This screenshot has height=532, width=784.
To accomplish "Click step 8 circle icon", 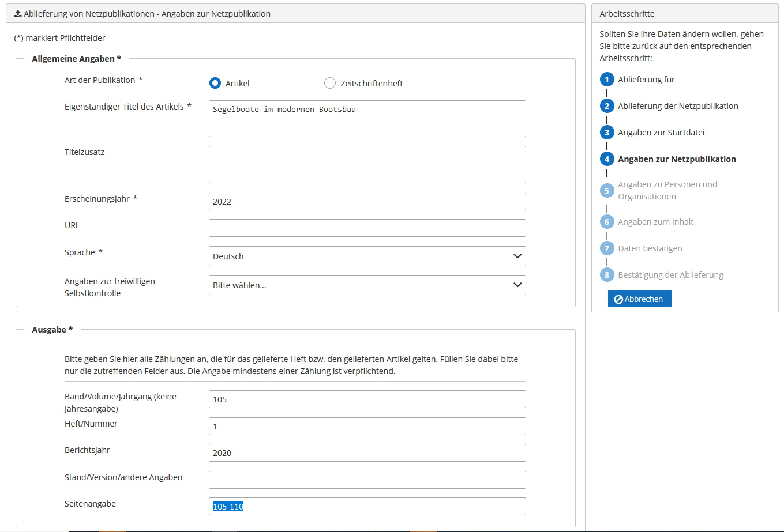I will tap(606, 275).
